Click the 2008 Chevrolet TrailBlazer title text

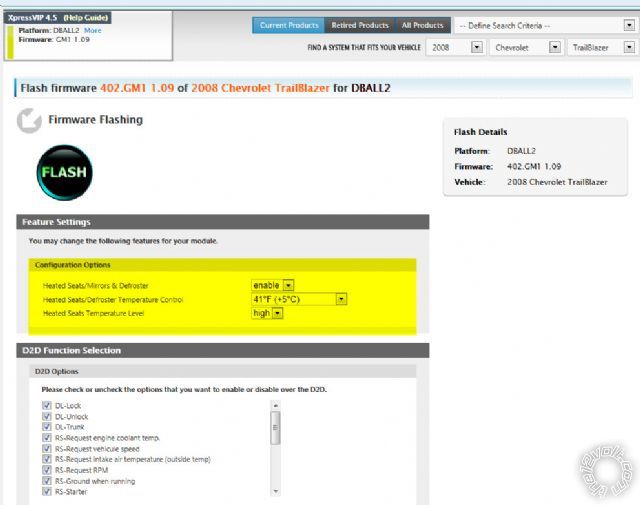[x=260, y=88]
